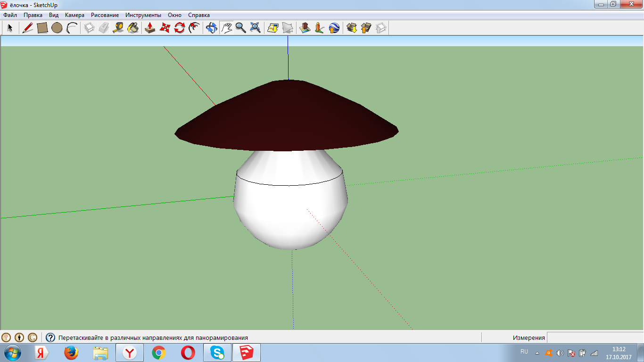Screen dimensions: 644x362
Task: Select the Eraser tool
Action: click(x=104, y=28)
